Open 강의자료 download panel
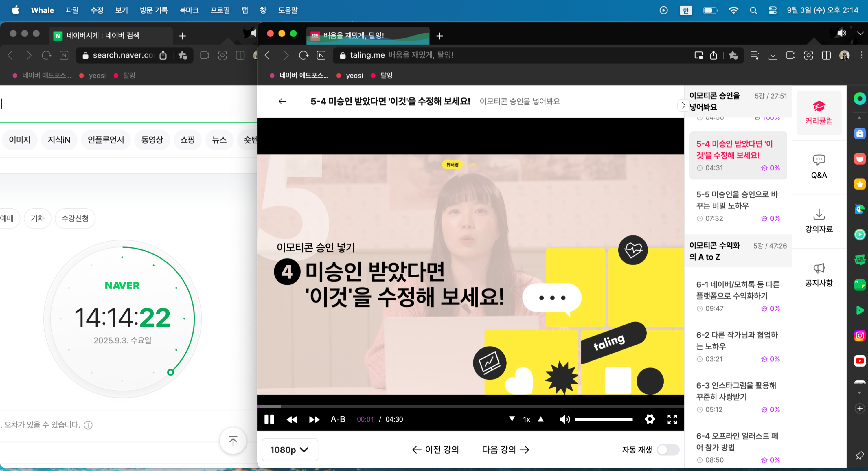 819,221
